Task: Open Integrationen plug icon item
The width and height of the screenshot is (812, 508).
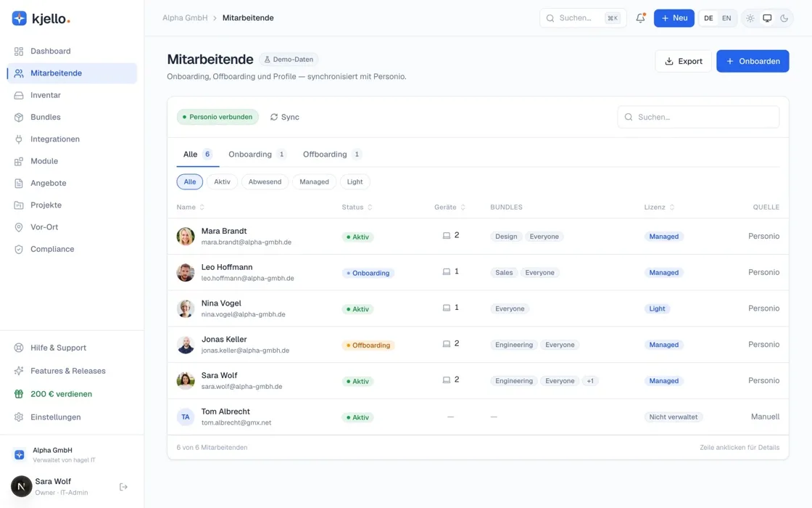Action: pos(72,139)
